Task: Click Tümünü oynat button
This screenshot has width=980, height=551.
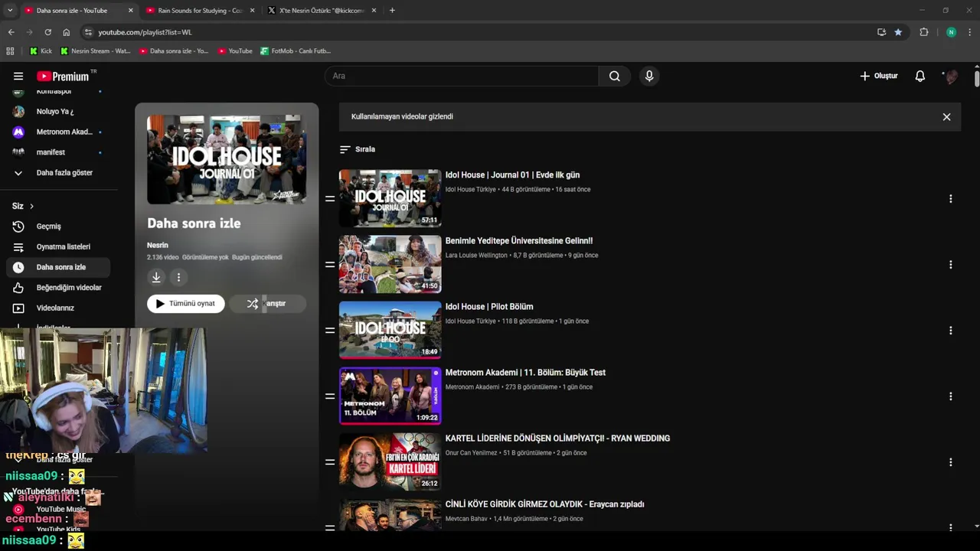Action: (x=186, y=304)
